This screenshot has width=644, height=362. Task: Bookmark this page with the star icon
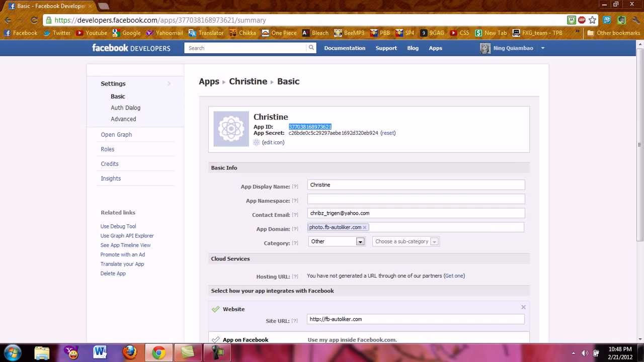coord(592,20)
